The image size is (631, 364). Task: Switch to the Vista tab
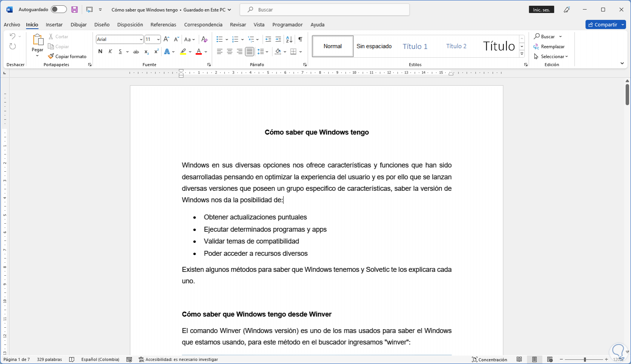pos(259,24)
